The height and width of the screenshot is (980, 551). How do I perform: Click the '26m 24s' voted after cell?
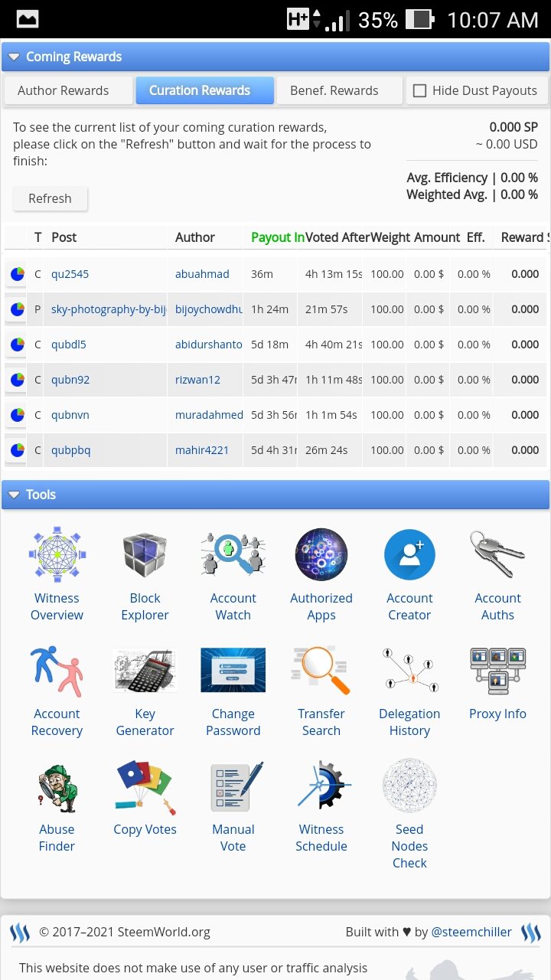click(x=326, y=450)
